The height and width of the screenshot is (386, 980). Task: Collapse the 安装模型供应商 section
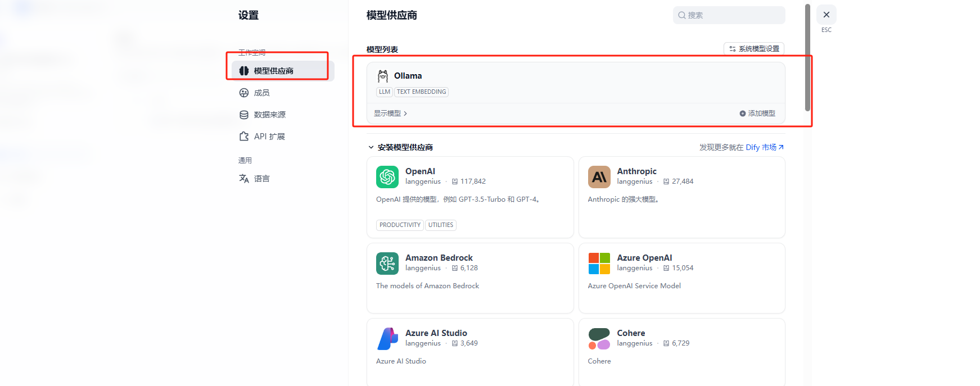pos(400,147)
